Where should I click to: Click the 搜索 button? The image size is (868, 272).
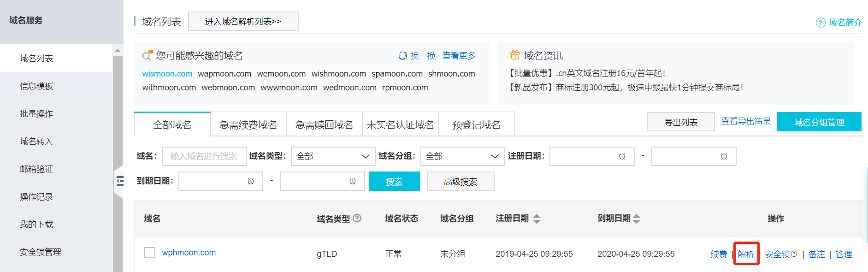pos(394,181)
